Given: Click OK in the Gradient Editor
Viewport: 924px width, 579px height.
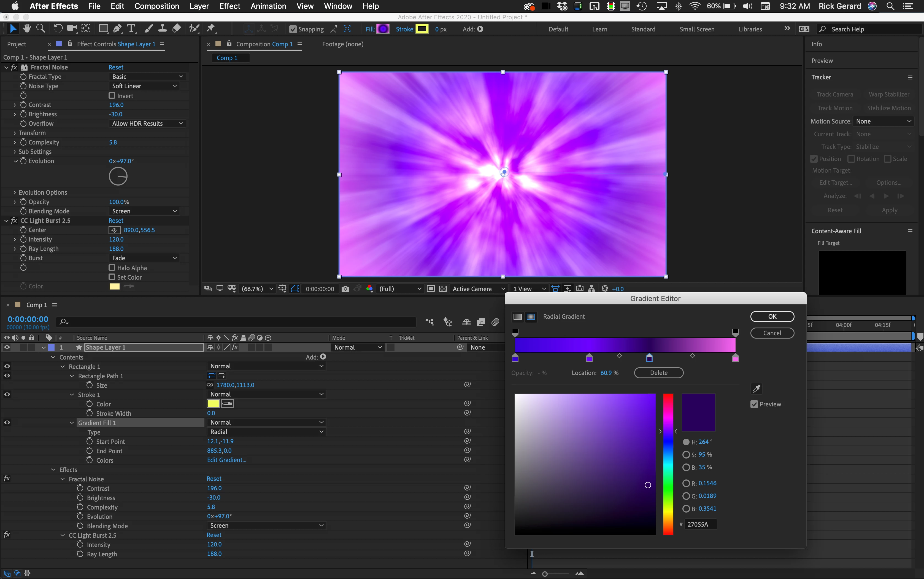Looking at the screenshot, I should (772, 317).
